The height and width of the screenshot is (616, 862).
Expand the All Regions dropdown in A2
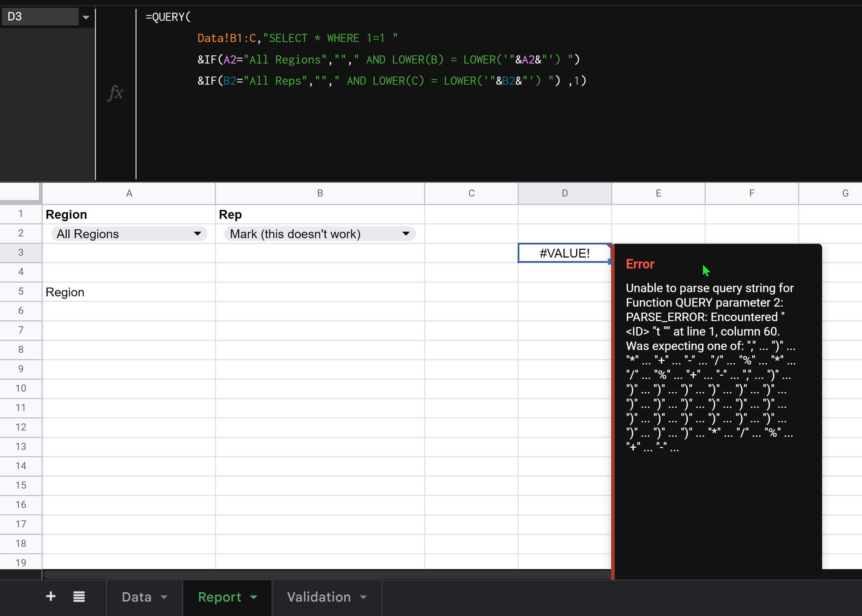[197, 234]
